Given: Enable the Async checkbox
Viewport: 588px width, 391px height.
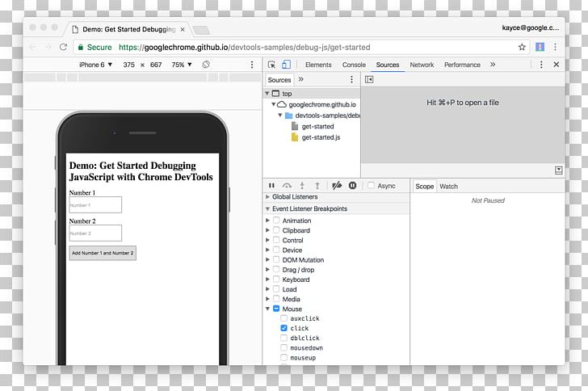Looking at the screenshot, I should pyautogui.click(x=371, y=185).
